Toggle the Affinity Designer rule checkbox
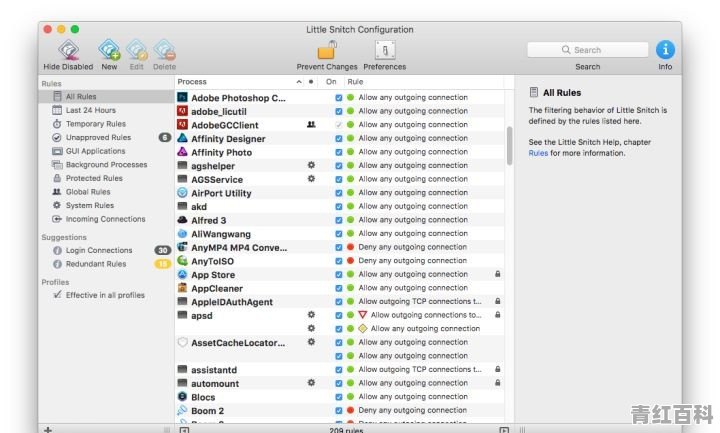 click(339, 139)
